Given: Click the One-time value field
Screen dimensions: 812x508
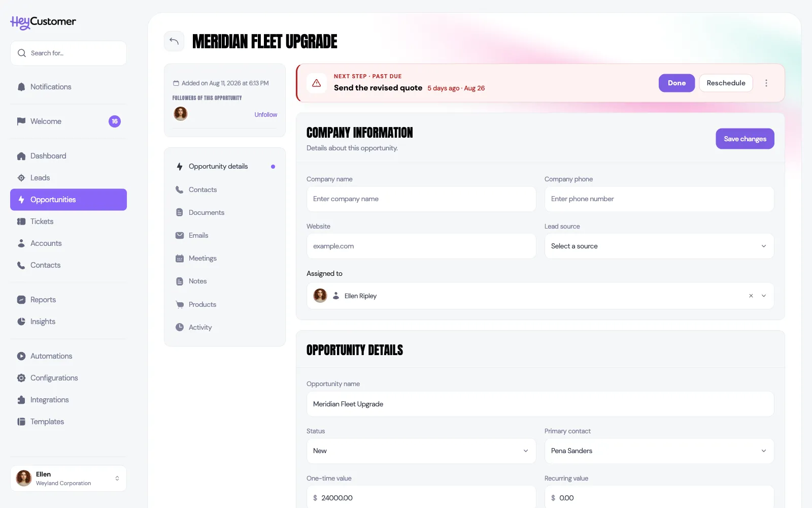Looking at the screenshot, I should [421, 497].
